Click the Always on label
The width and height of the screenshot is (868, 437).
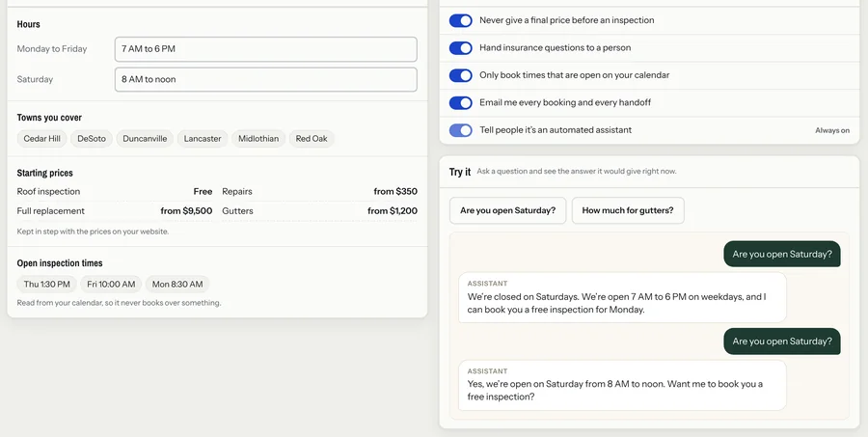832,130
